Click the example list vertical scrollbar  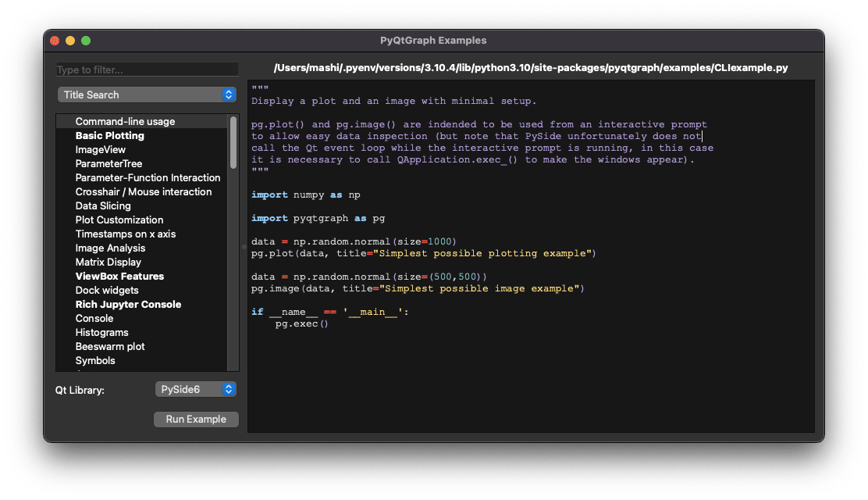tap(233, 142)
